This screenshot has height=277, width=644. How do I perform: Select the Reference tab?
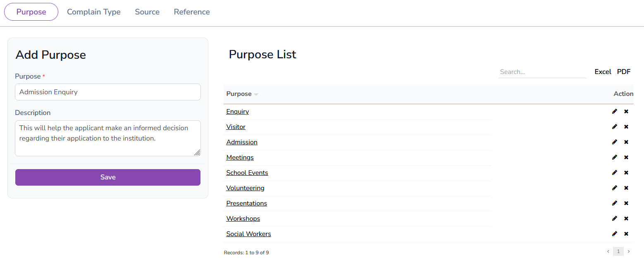[191, 12]
